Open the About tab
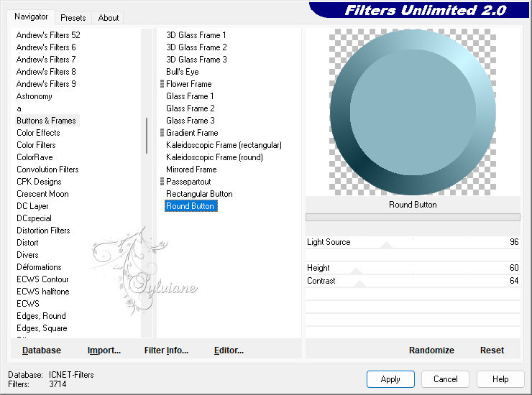The image size is (532, 395). point(109,18)
